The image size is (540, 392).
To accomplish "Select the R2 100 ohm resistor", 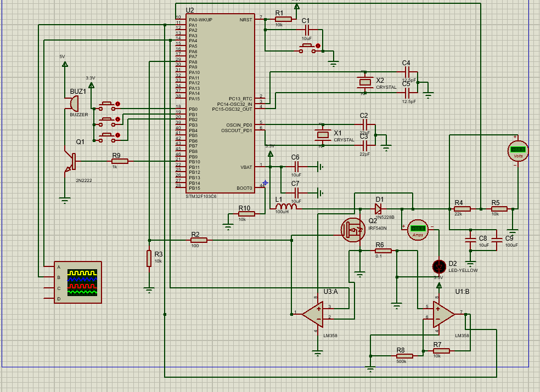I will [x=199, y=240].
